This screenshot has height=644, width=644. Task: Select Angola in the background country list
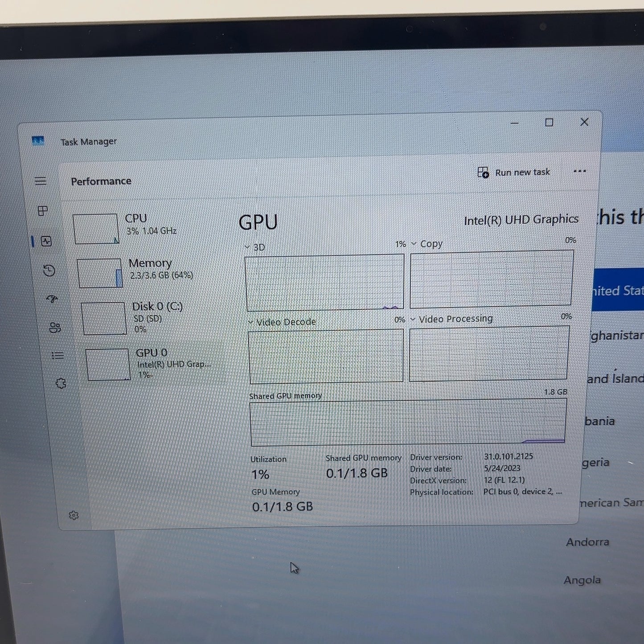tap(582, 580)
